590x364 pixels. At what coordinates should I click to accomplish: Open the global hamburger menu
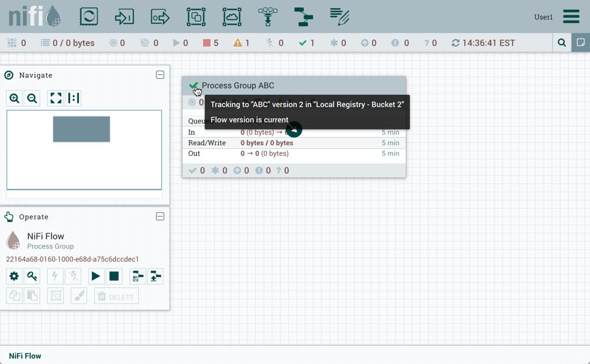(x=571, y=16)
